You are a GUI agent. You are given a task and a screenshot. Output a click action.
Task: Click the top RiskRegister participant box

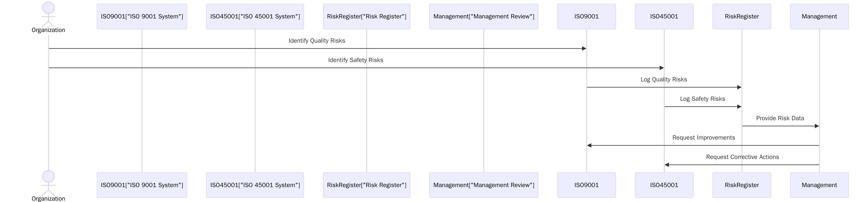[742, 16]
